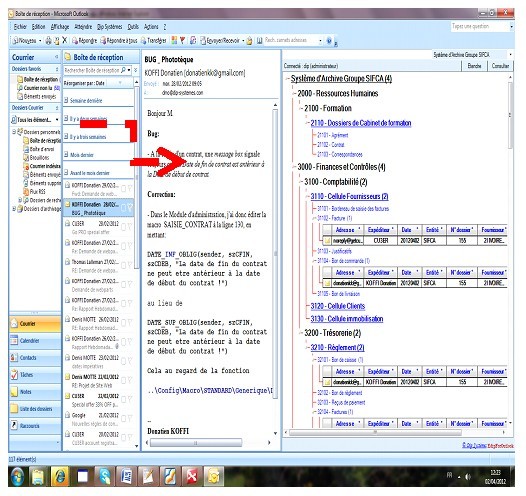Toggle flag on Thomas Lalleman message

[129, 266]
